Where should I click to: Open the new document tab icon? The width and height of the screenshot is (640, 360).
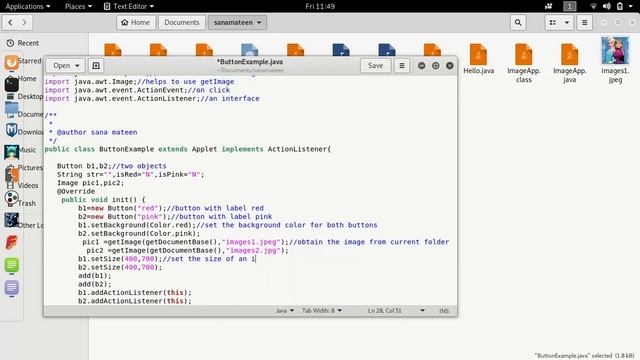(x=96, y=66)
